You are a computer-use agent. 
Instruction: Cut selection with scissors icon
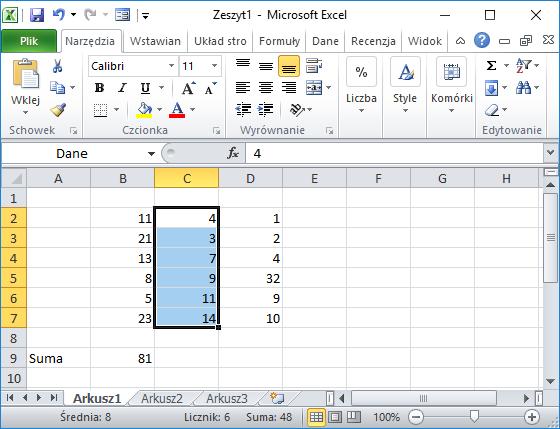pos(57,66)
